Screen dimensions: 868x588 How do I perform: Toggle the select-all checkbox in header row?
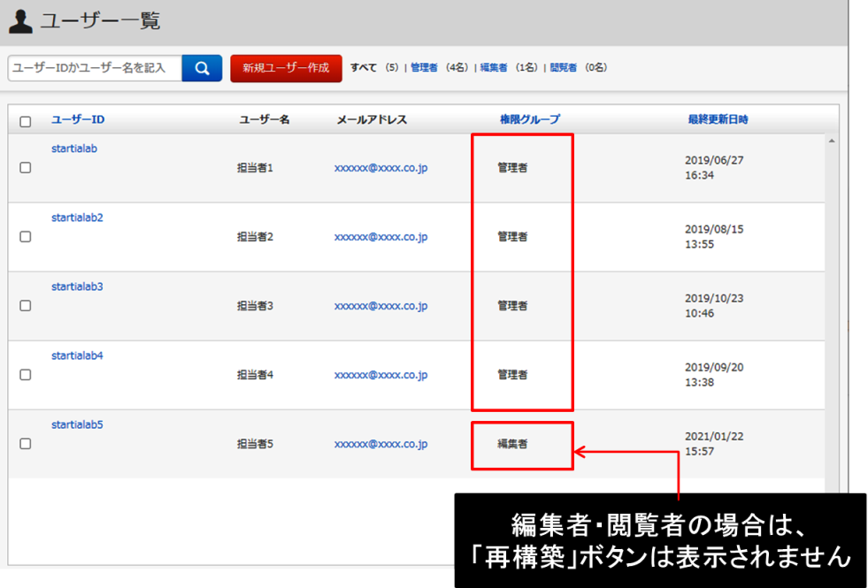pyautogui.click(x=26, y=122)
